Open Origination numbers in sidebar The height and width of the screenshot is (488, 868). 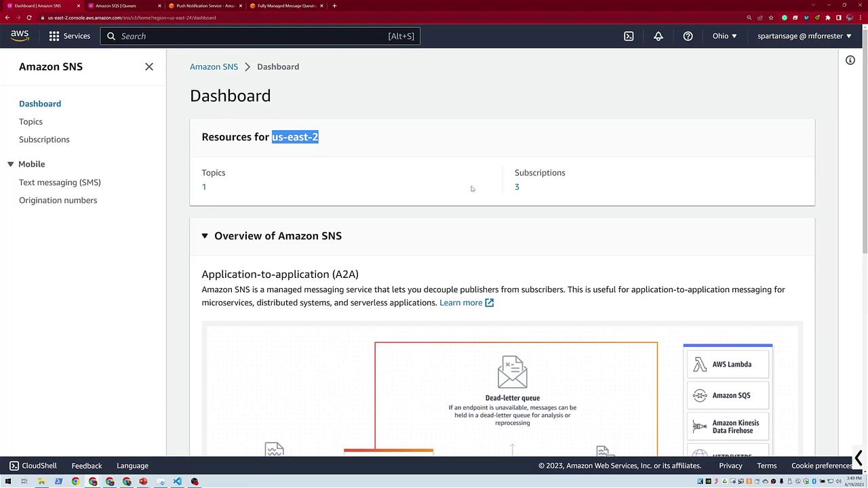(58, 200)
